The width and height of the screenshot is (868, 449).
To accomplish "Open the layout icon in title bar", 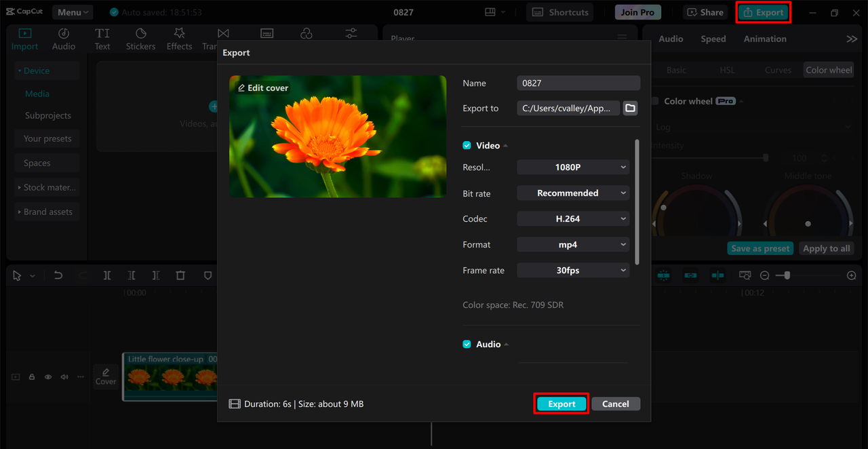I will tap(490, 12).
